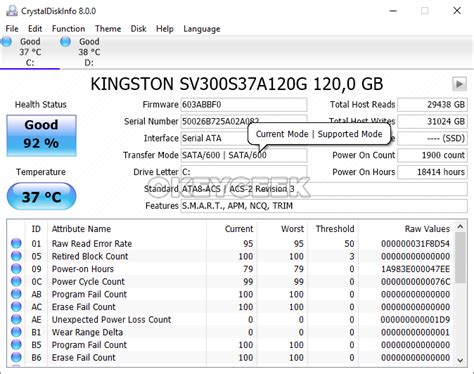This screenshot has width=474, height=374.
Task: Select the Wear Range Delta row name
Action: click(x=87, y=332)
